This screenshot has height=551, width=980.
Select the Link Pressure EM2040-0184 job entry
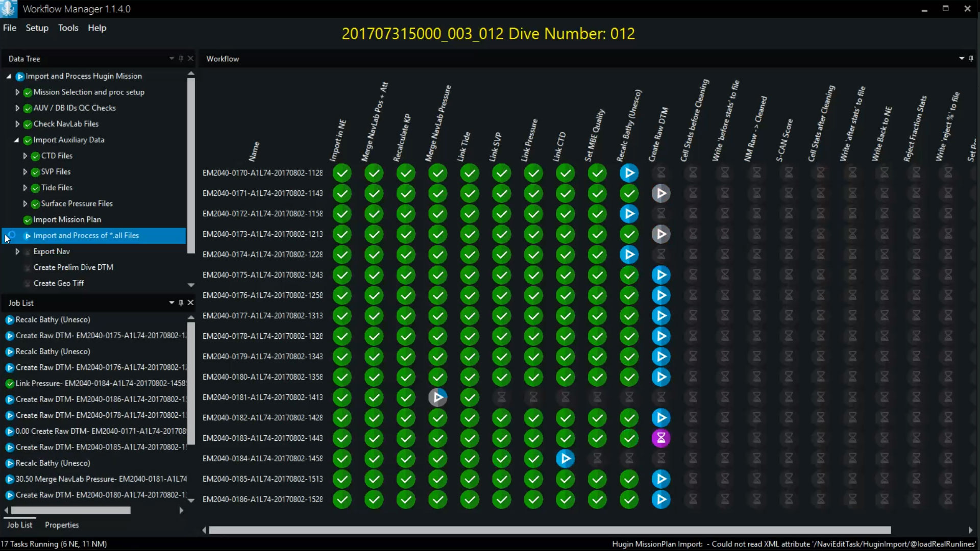point(100,383)
